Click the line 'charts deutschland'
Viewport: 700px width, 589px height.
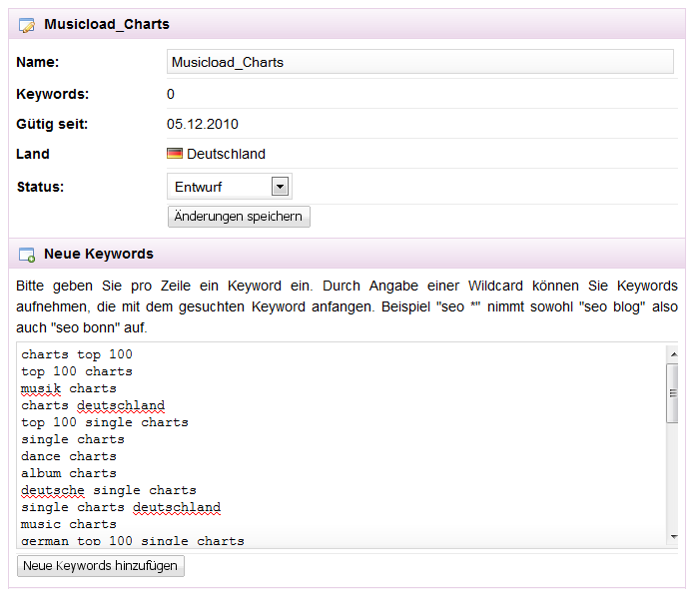click(93, 405)
